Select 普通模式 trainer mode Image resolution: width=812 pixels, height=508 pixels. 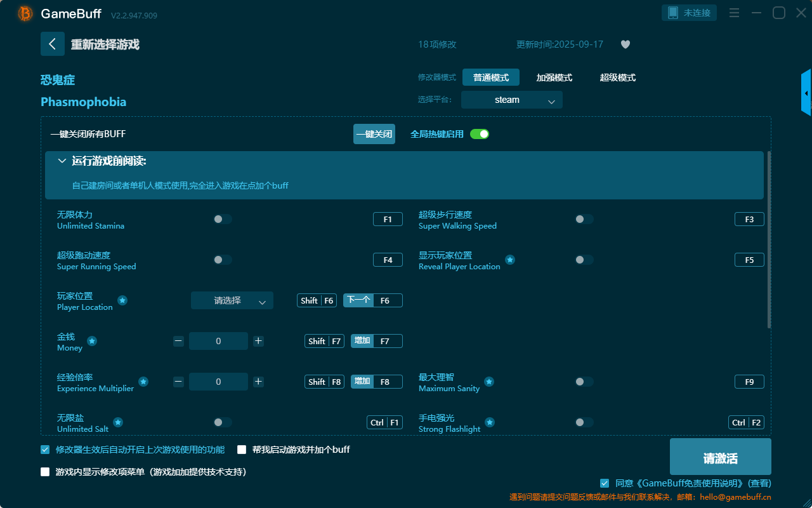[x=491, y=77]
